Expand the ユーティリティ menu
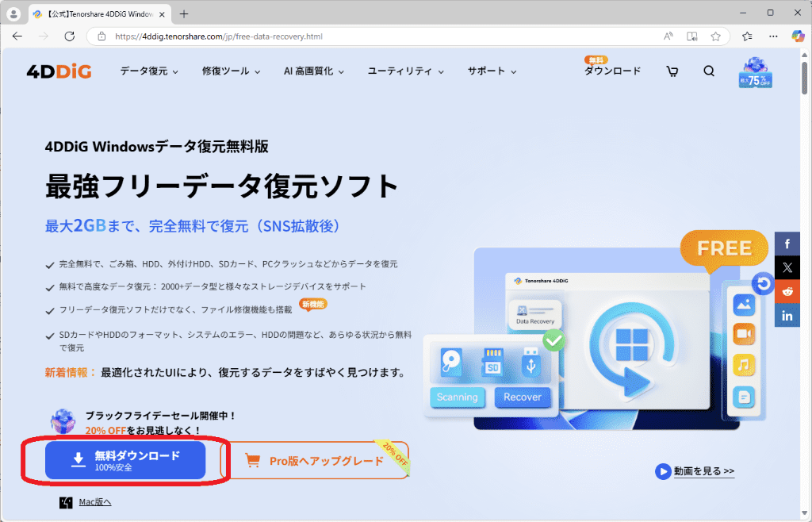Screen dimensions: 812x522 pyautogui.click(x=405, y=71)
